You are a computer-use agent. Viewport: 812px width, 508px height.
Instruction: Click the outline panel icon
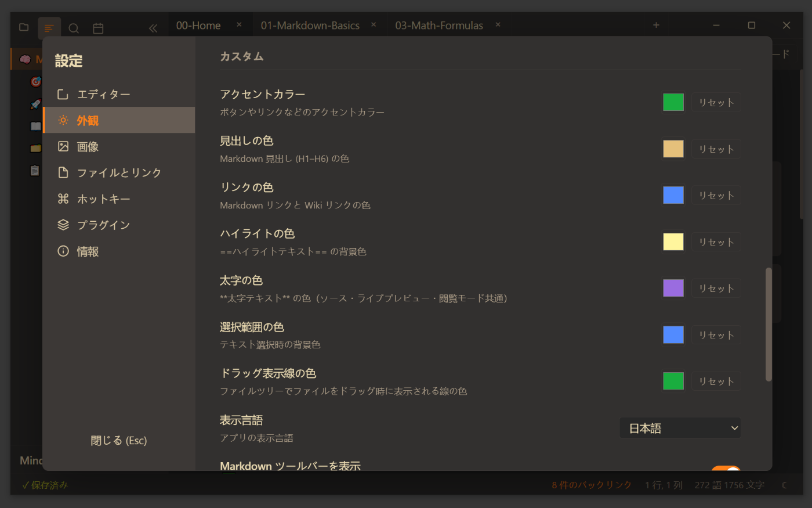coord(49,28)
